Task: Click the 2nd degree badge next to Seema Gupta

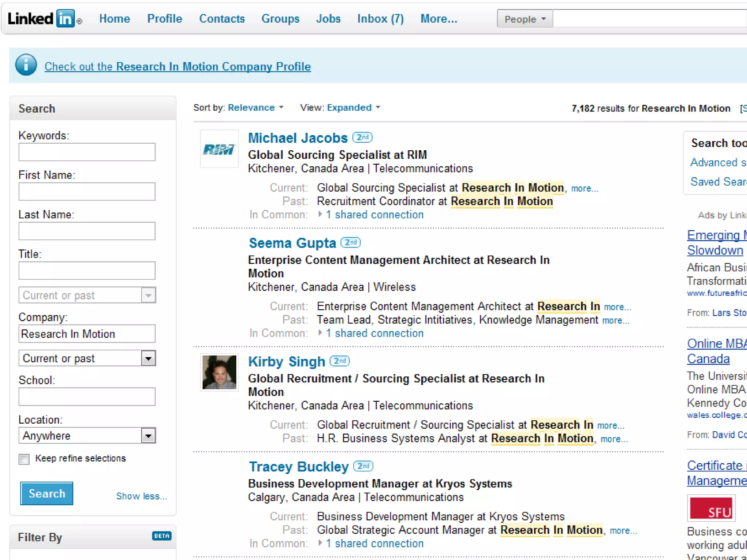Action: 350,242
